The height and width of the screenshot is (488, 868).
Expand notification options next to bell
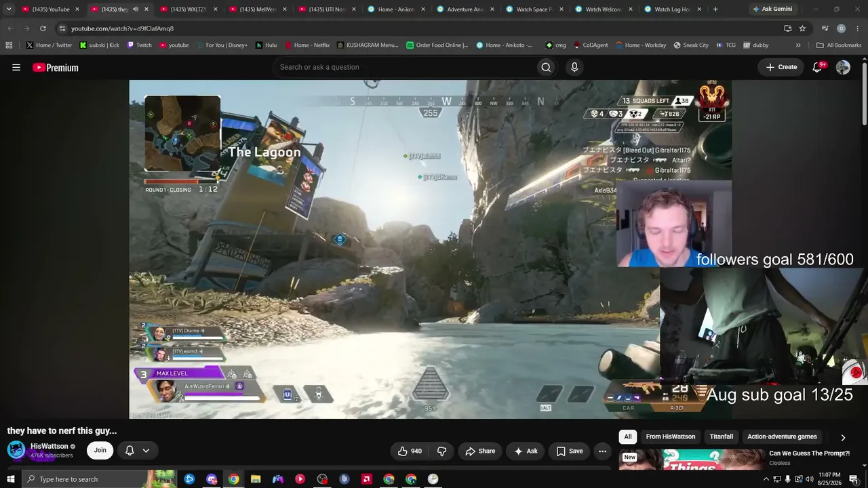point(146,451)
